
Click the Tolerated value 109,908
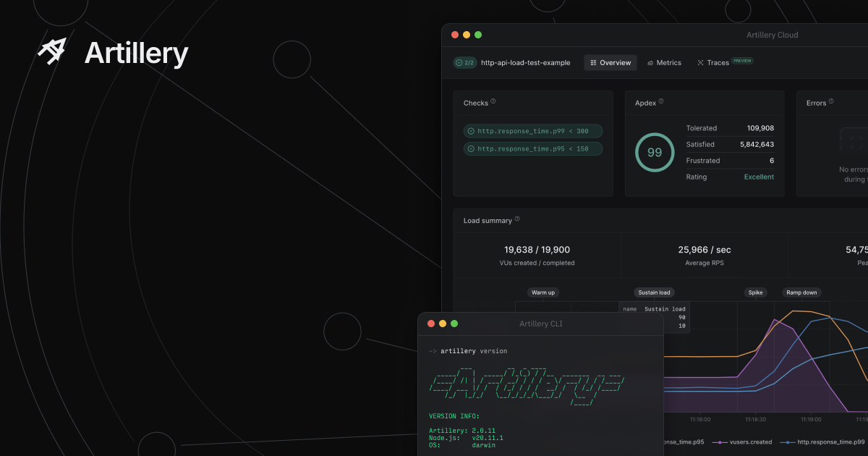760,128
